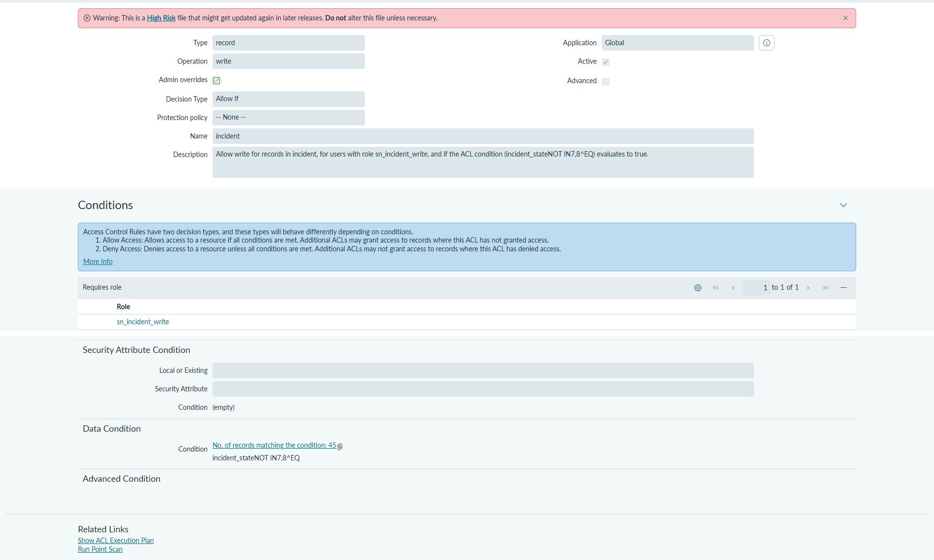
Task: Go to next page of Requires role
Action: click(x=808, y=288)
